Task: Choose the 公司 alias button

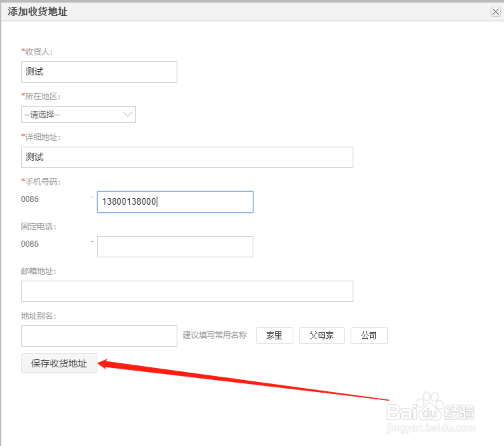Action: click(369, 336)
